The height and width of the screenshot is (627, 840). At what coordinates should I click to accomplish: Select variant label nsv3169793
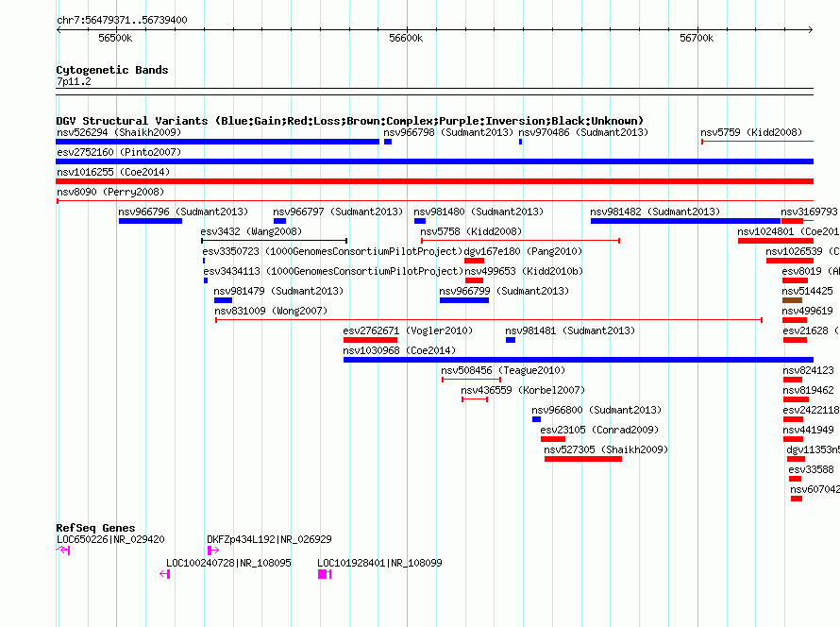point(809,212)
